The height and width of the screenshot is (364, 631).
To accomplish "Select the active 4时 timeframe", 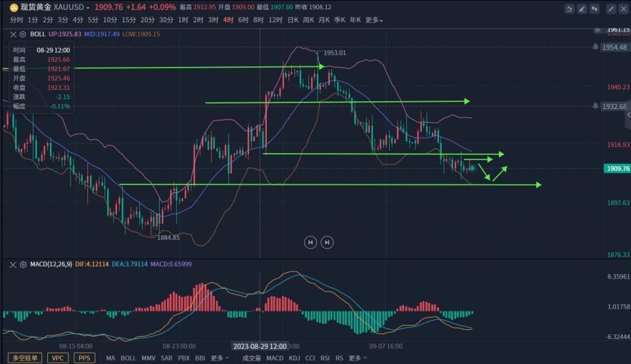I will 228,20.
